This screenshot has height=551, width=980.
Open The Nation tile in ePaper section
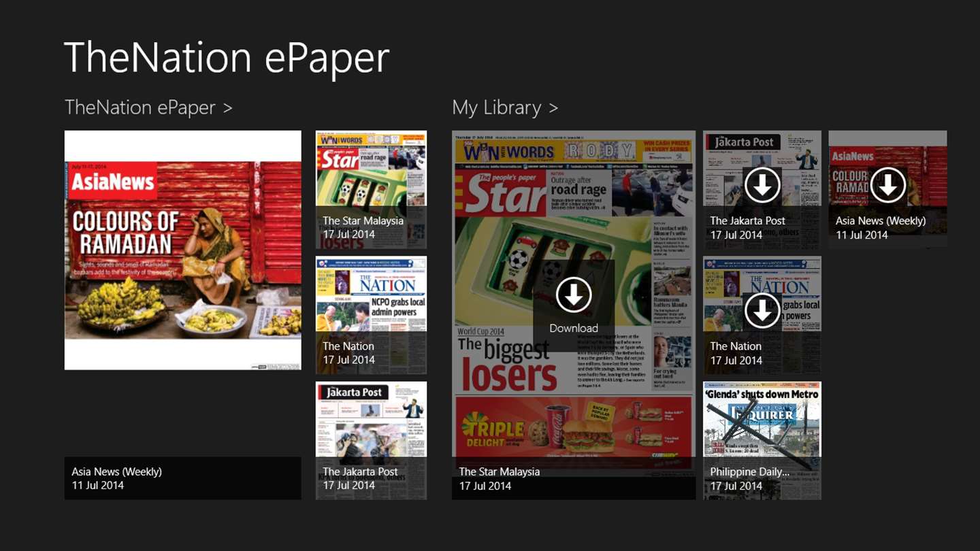[372, 315]
